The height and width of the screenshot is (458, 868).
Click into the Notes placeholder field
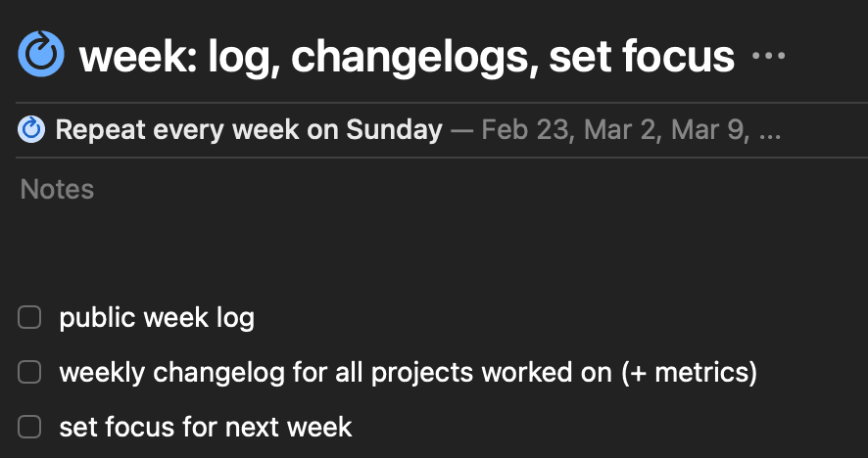58,189
